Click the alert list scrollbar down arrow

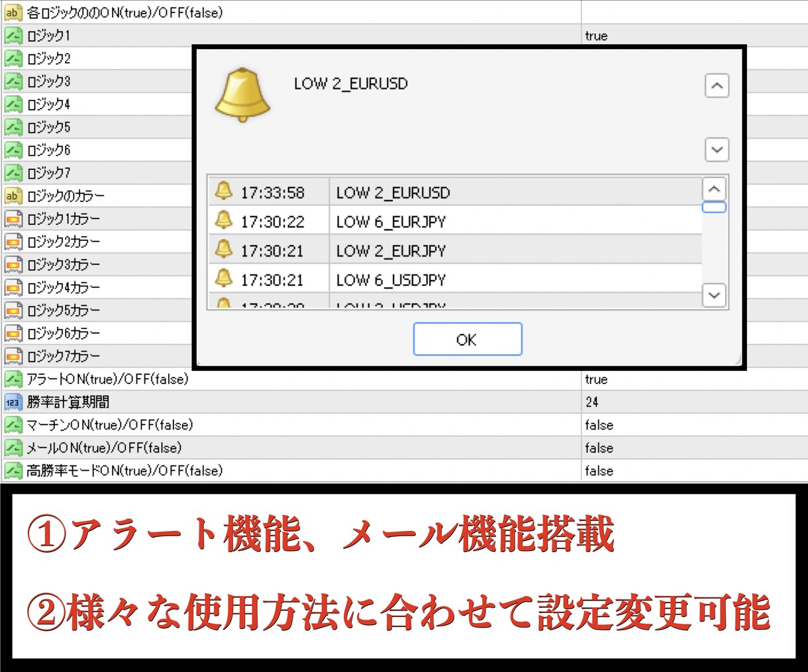[x=714, y=295]
